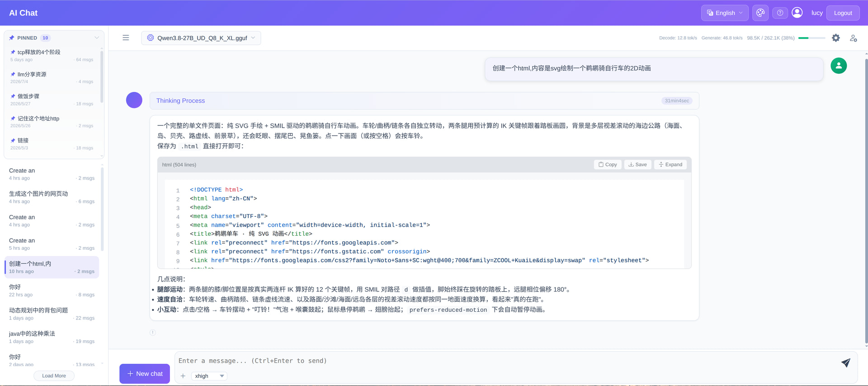Open pinned chat llm分享资源
The width and height of the screenshot is (868, 386).
click(x=52, y=77)
